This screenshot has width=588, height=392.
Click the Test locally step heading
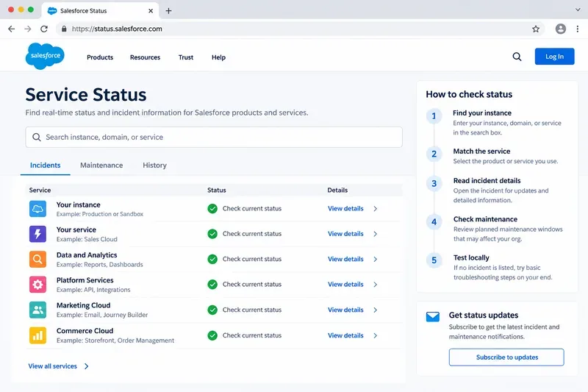tap(471, 257)
